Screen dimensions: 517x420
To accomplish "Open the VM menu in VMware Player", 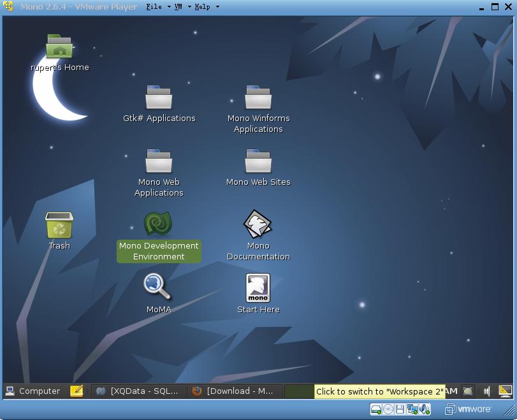I will coord(178,6).
